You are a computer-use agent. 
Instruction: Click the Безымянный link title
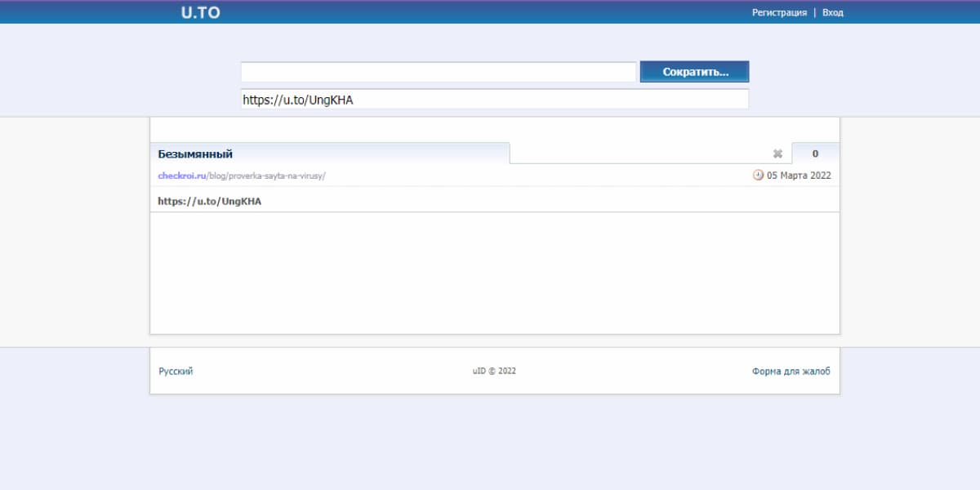(x=195, y=154)
